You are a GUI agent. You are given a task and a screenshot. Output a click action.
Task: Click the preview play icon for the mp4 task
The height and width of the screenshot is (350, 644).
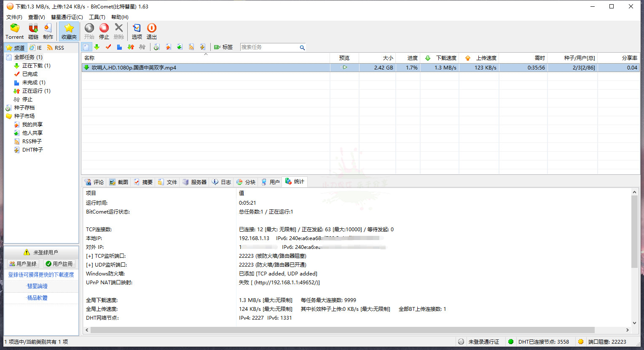(345, 67)
